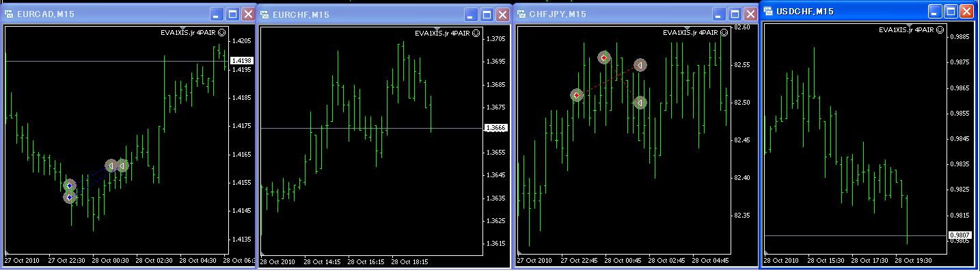This screenshot has height=271, width=980.
Task: Click the expert advisor smiley in EURCHF chart
Action: pyautogui.click(x=476, y=32)
